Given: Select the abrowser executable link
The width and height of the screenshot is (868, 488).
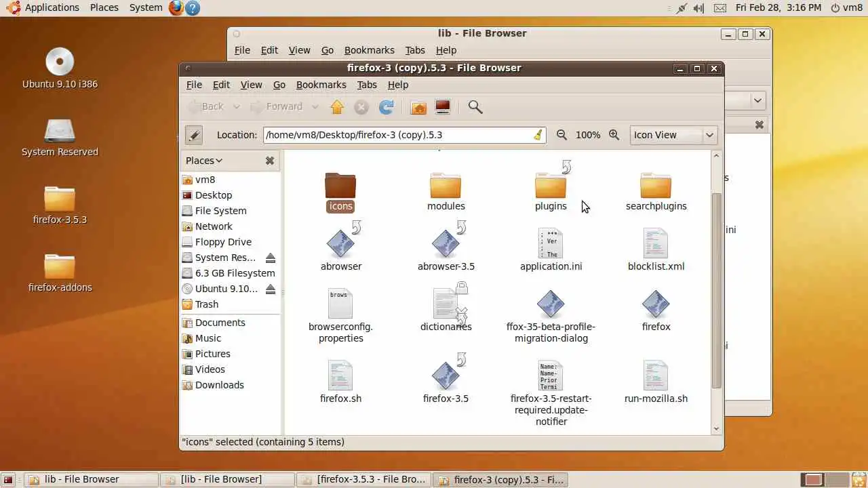Looking at the screenshot, I should tap(341, 248).
